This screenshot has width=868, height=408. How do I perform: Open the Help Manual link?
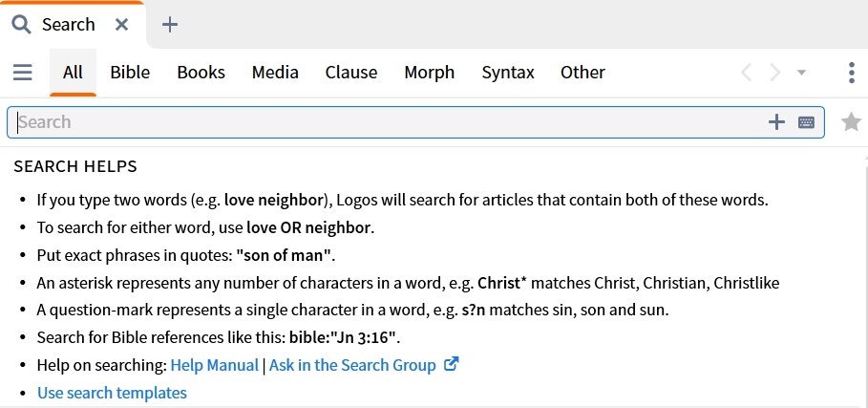[214, 365]
